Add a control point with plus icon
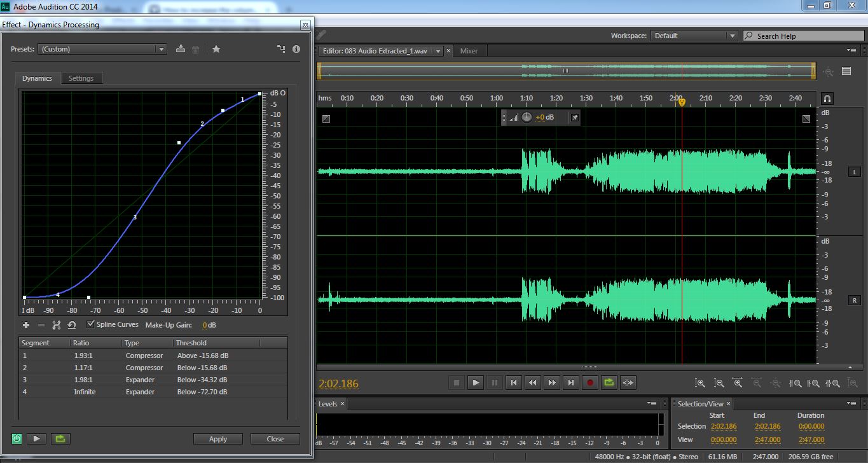868x463 pixels. coord(26,325)
